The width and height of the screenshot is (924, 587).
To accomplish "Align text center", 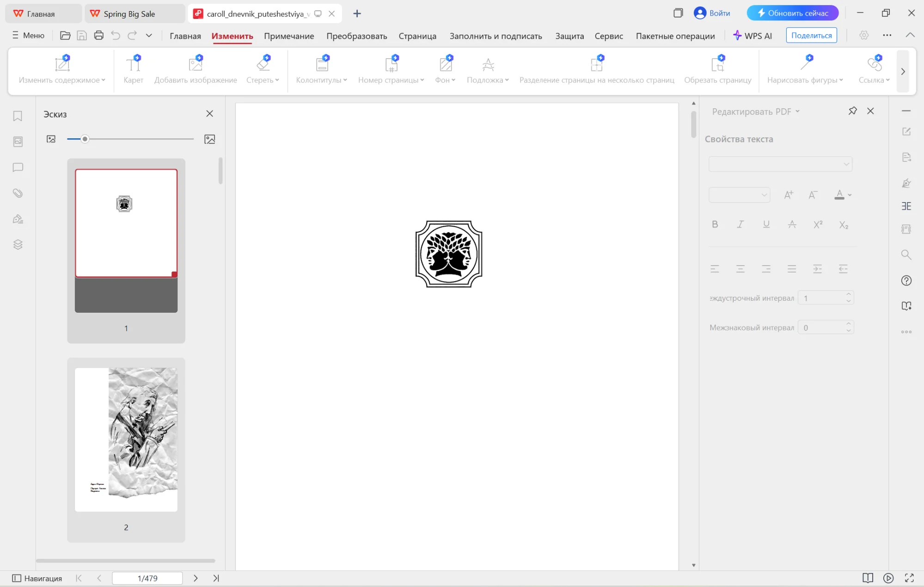I will [x=740, y=269].
